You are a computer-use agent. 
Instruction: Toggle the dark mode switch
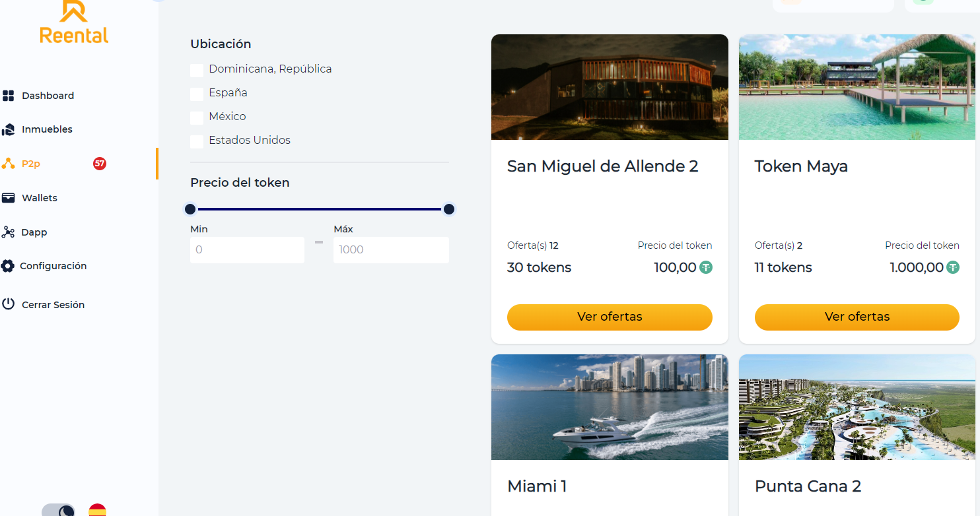click(59, 511)
